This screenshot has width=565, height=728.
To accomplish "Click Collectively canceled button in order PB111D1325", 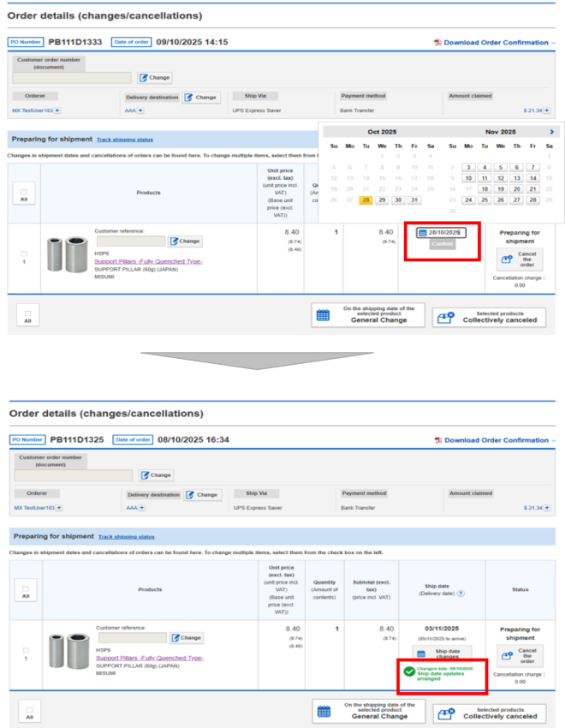I will (x=489, y=712).
